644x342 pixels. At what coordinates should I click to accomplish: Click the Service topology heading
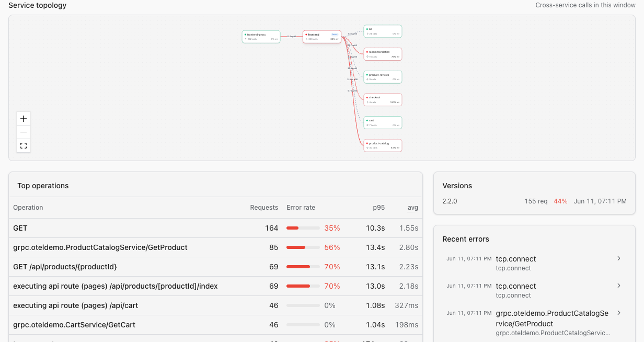38,5
